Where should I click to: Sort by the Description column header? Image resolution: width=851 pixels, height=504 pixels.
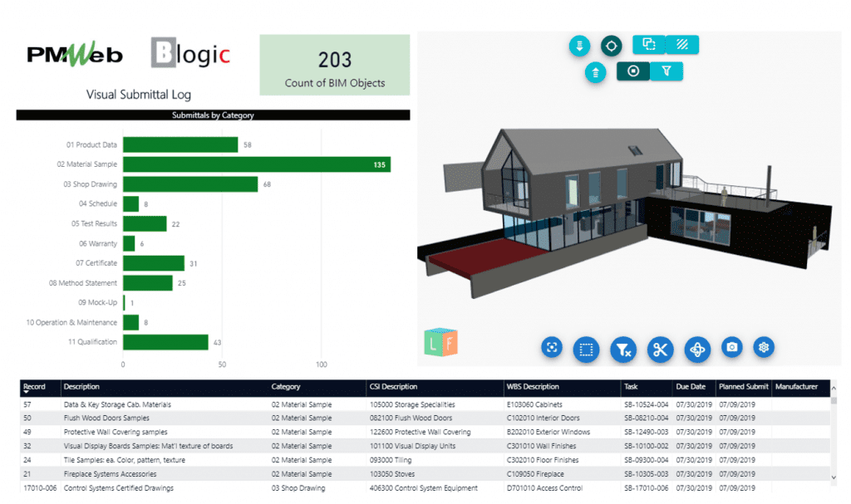click(165, 388)
